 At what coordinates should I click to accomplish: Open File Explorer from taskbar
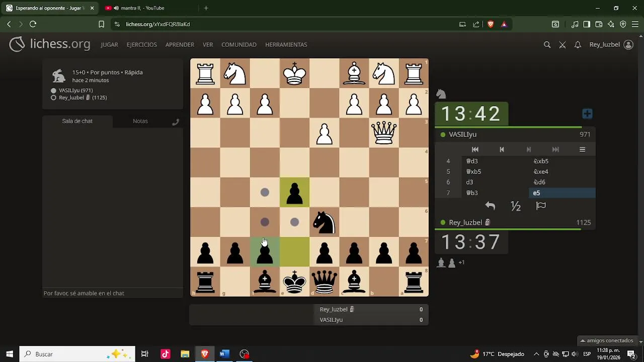(185, 354)
